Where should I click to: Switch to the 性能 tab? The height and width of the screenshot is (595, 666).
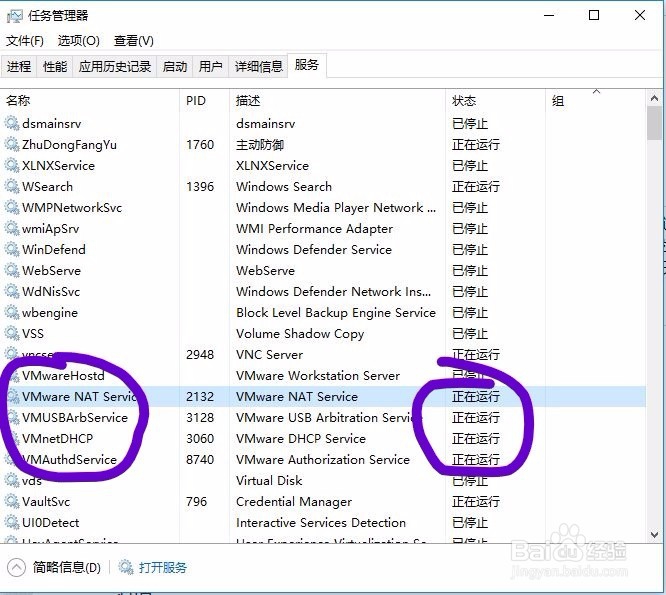tap(55, 67)
